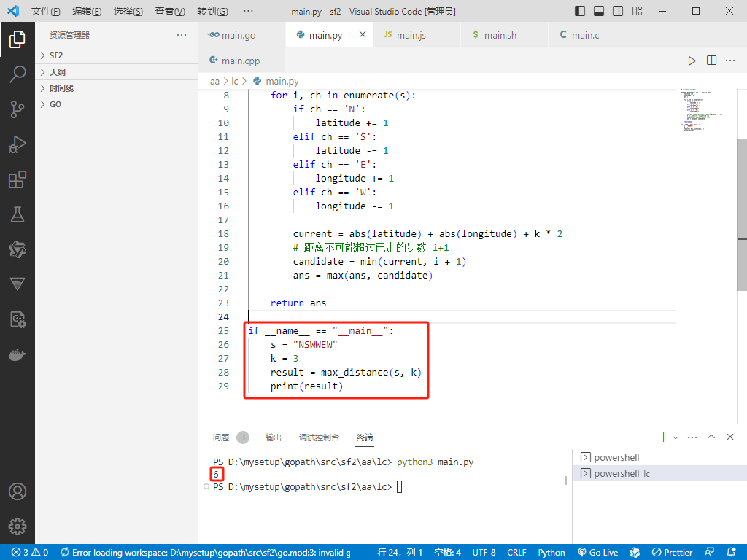The height and width of the screenshot is (560, 747).
Task: Open the 编辑(E) menu
Action: click(x=88, y=11)
